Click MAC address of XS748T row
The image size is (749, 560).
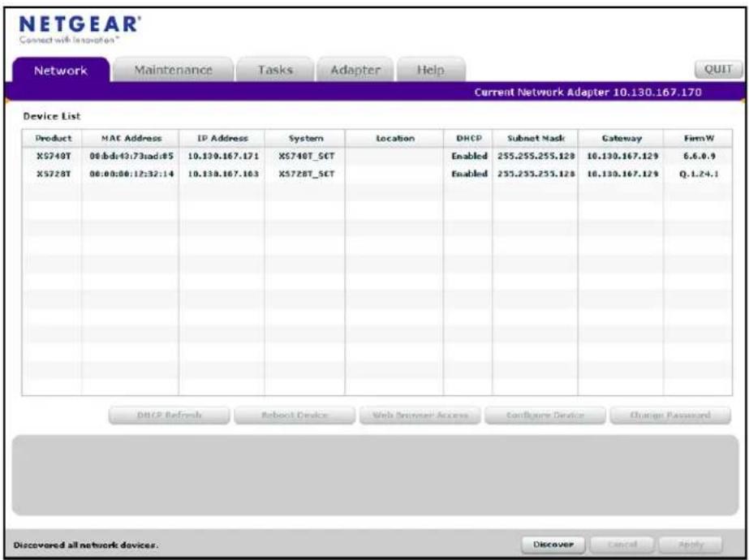click(131, 157)
